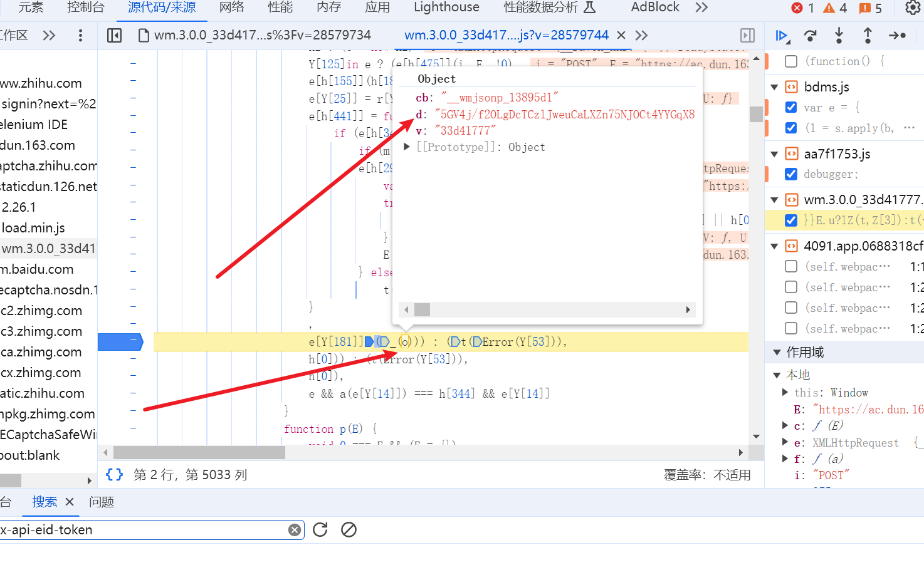Step out of current function

pyautogui.click(x=868, y=36)
